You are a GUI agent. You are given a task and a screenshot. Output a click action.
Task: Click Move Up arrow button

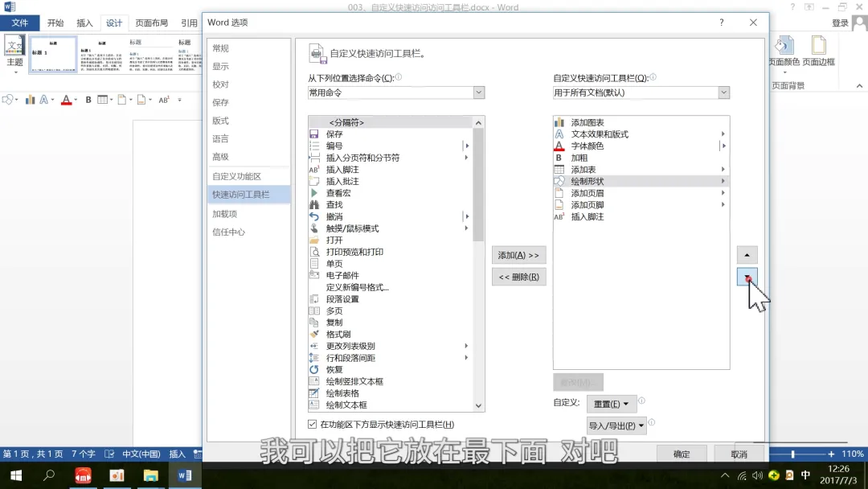pos(747,255)
